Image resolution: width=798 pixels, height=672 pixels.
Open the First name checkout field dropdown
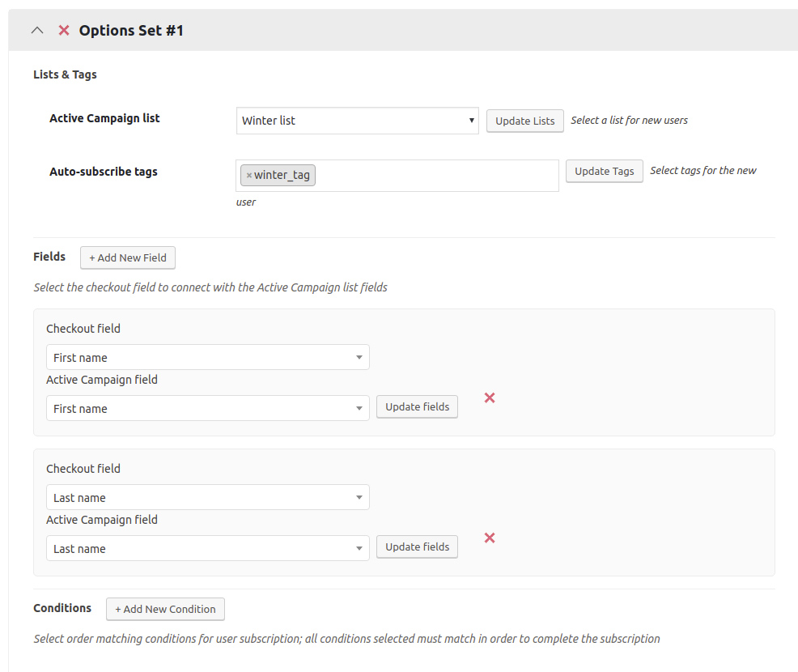point(207,357)
